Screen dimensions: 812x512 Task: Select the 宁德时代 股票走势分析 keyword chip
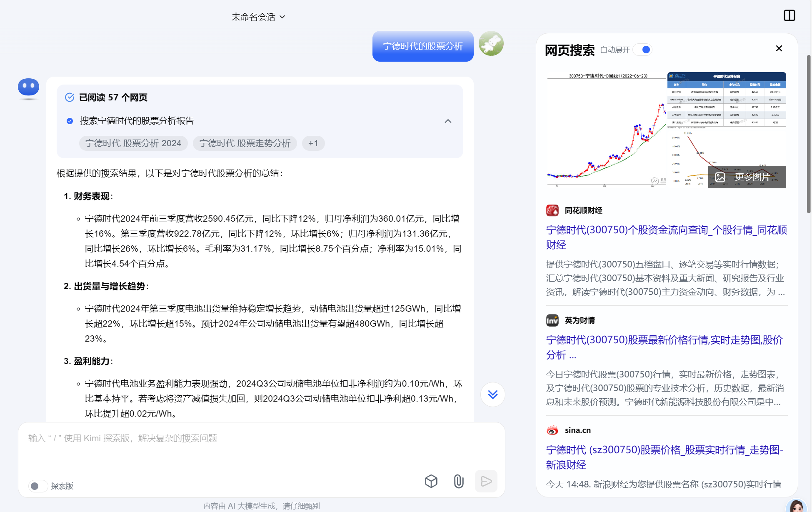[245, 143]
